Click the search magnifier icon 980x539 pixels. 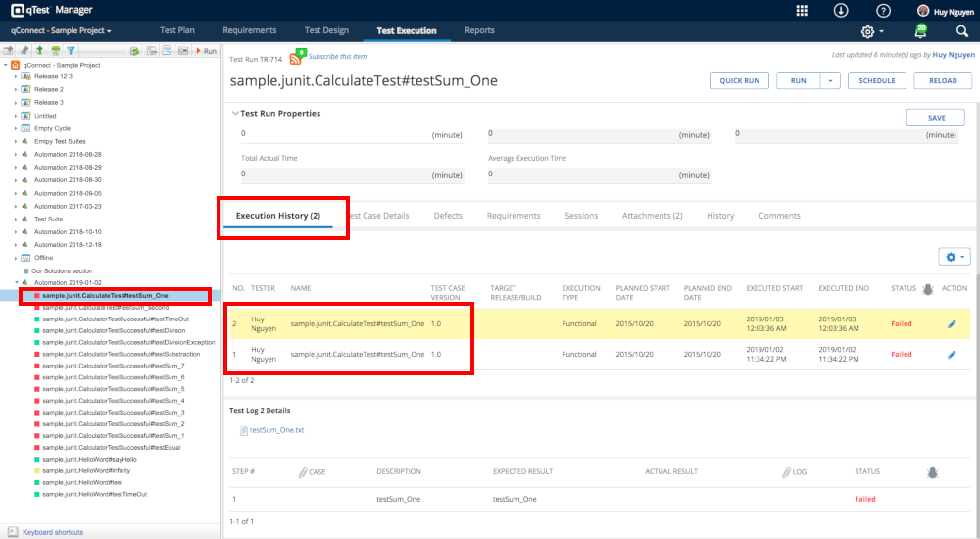(961, 31)
